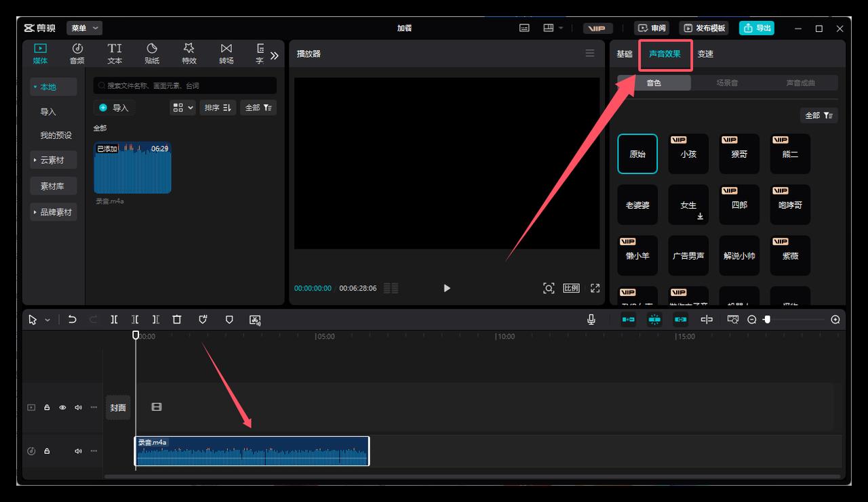
Task: Mute the audio track speaker icon
Action: (x=78, y=451)
